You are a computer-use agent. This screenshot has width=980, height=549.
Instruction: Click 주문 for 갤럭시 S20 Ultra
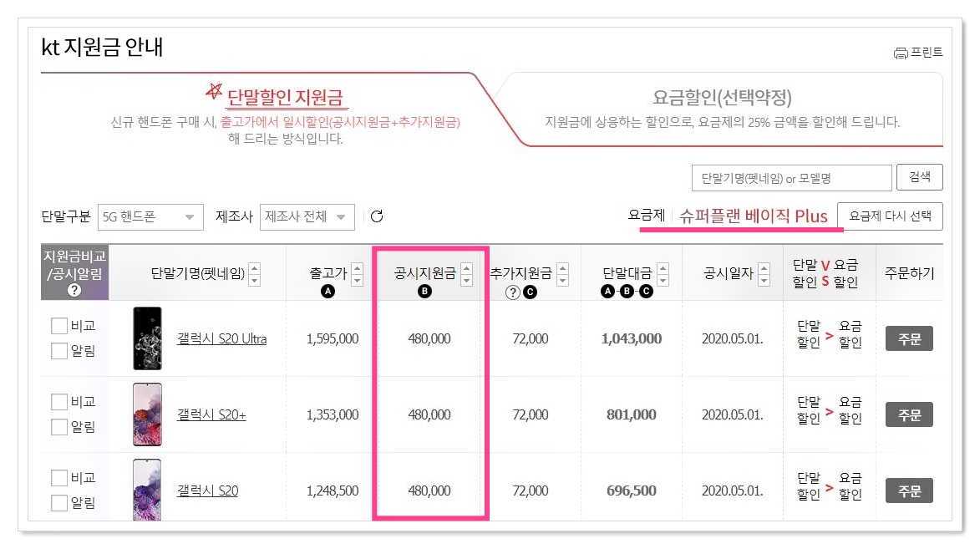(909, 339)
